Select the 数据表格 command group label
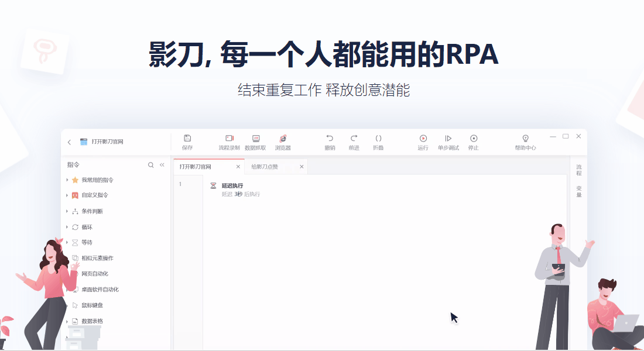 [x=92, y=321]
